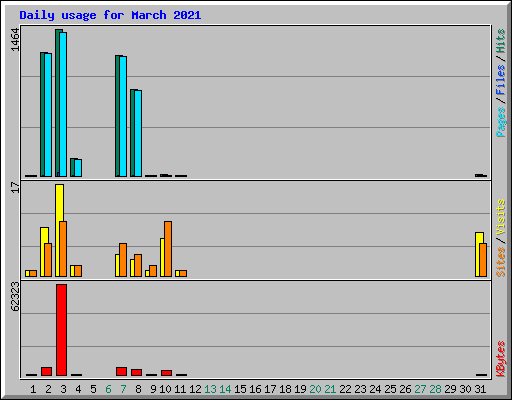Select day 23 on the x-axis
The image size is (512, 400).
(x=360, y=389)
